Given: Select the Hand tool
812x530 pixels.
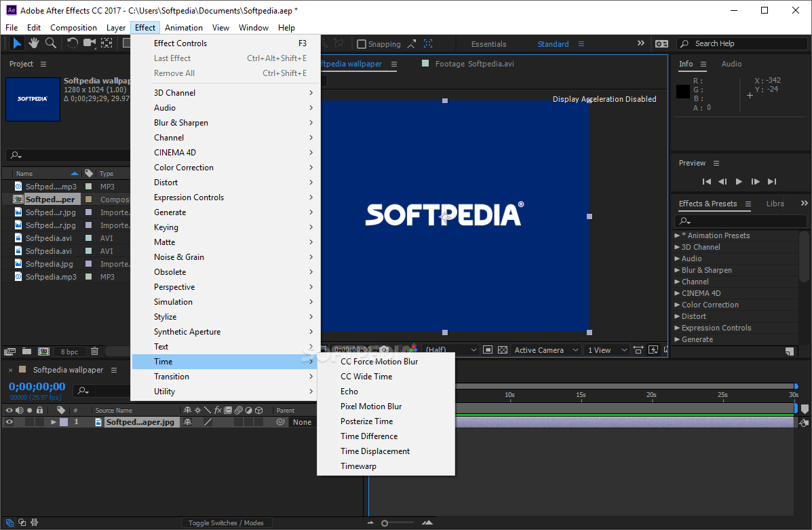Looking at the screenshot, I should 34,43.
